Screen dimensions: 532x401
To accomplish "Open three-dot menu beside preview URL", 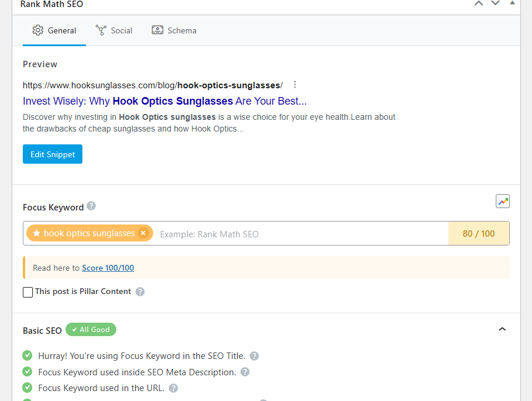I will tap(295, 85).
